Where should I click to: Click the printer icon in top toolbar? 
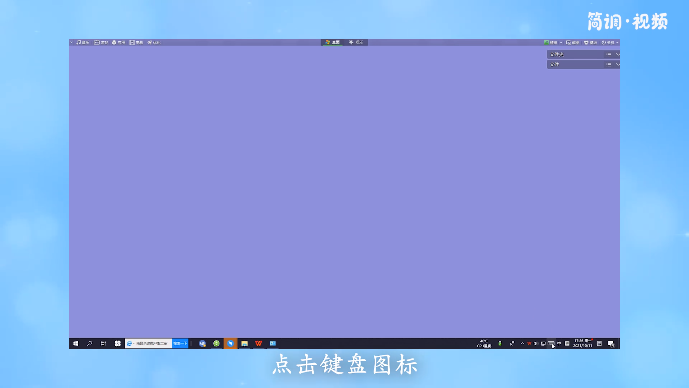click(x=114, y=42)
